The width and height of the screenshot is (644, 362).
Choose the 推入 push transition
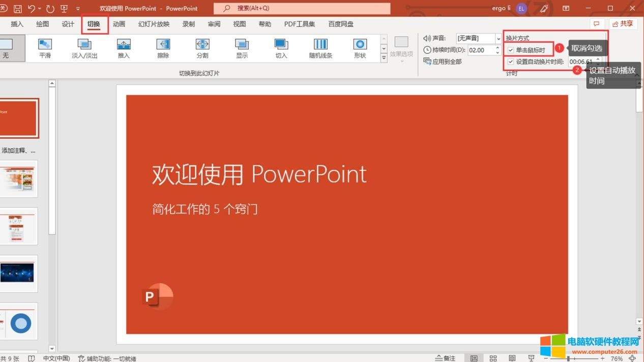point(124,48)
